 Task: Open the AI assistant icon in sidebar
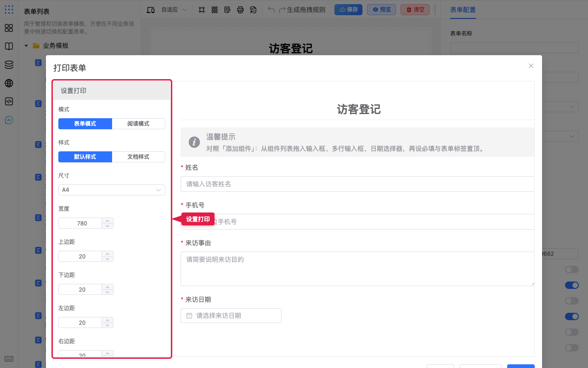(9, 120)
